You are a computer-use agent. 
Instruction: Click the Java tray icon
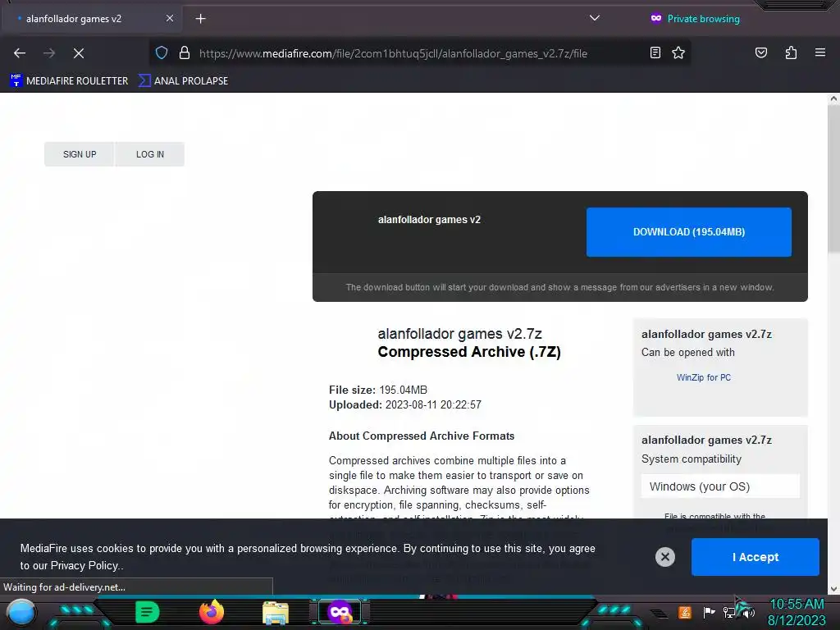(x=685, y=612)
